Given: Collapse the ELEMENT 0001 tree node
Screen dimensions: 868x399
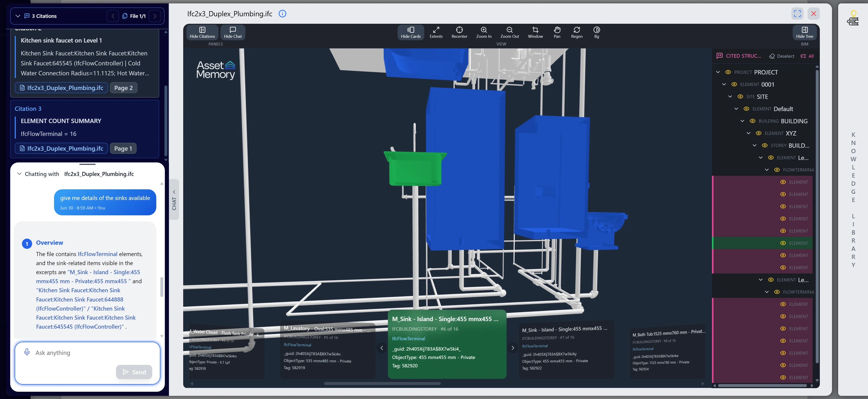Looking at the screenshot, I should [724, 84].
